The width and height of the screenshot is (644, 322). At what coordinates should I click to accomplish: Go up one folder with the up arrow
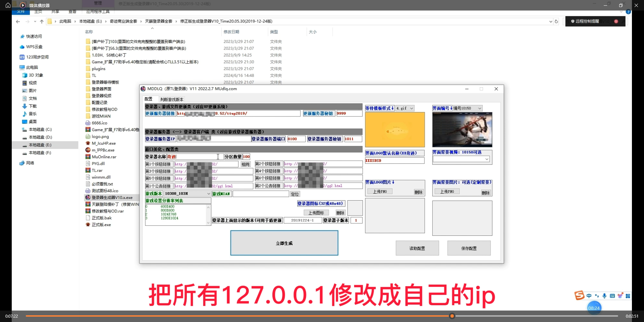[x=42, y=21]
